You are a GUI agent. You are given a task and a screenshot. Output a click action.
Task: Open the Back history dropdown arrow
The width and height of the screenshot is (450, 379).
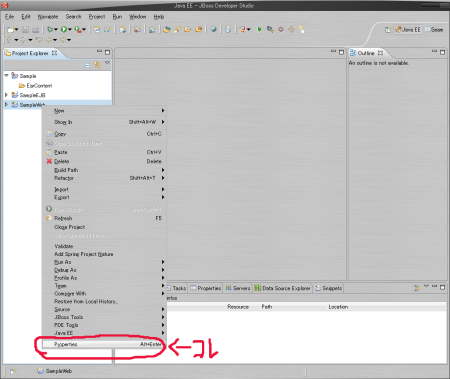(55, 40)
